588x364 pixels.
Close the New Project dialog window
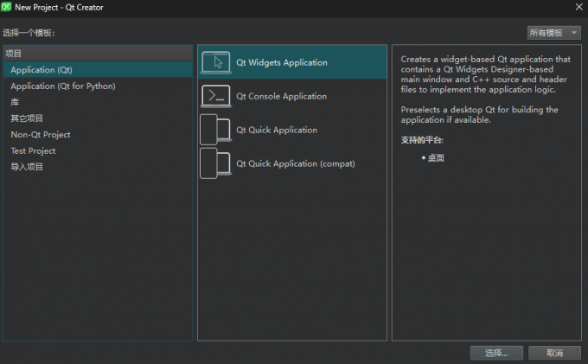click(x=578, y=7)
